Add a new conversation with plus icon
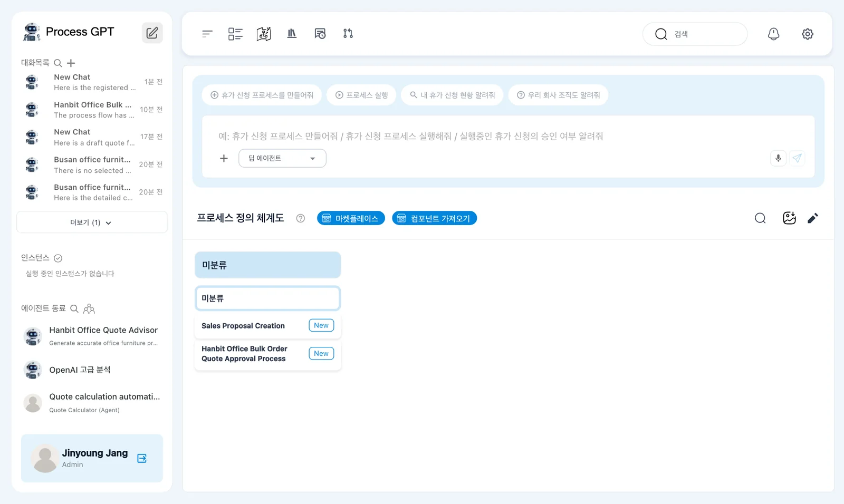 point(71,63)
